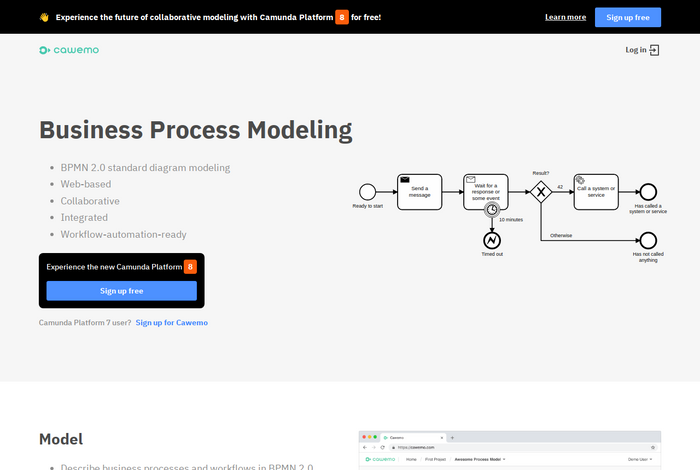Click the Log in arrow icon
The width and height of the screenshot is (700, 470).
tap(654, 50)
